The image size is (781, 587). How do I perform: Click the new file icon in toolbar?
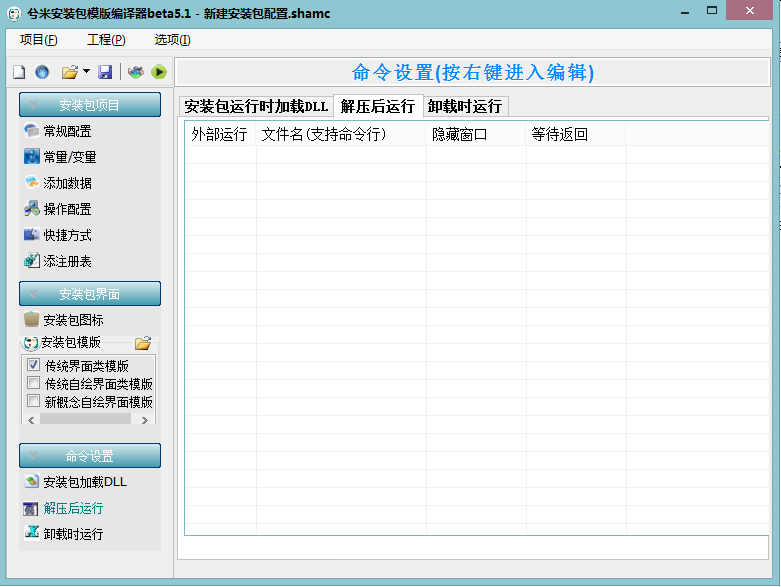(18, 72)
